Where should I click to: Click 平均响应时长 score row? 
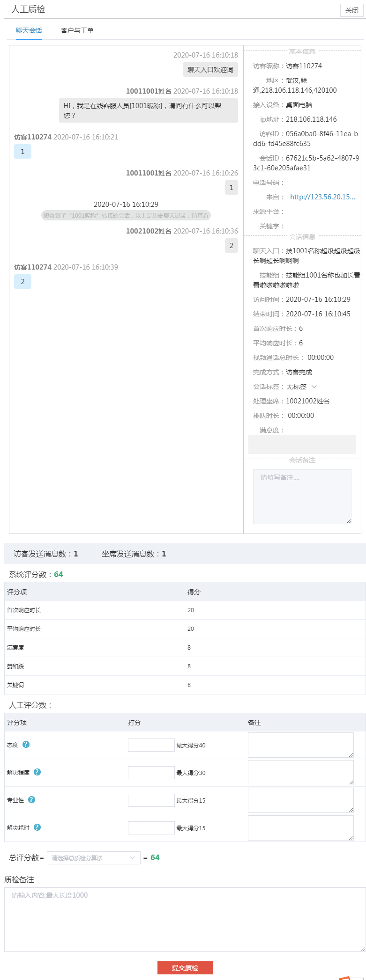[185, 629]
